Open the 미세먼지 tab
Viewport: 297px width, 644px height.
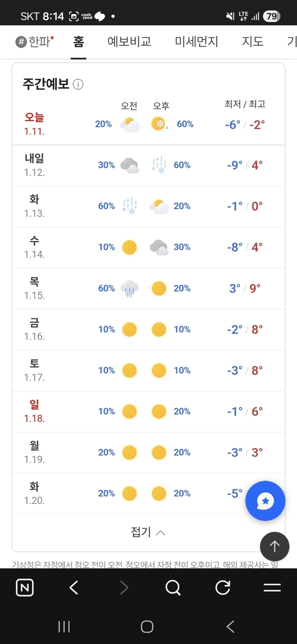click(x=196, y=42)
